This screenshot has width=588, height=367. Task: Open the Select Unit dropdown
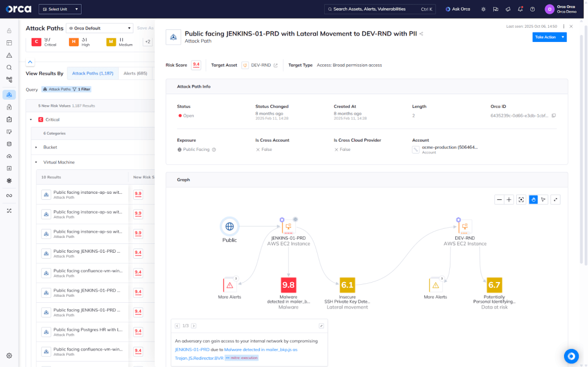point(59,9)
